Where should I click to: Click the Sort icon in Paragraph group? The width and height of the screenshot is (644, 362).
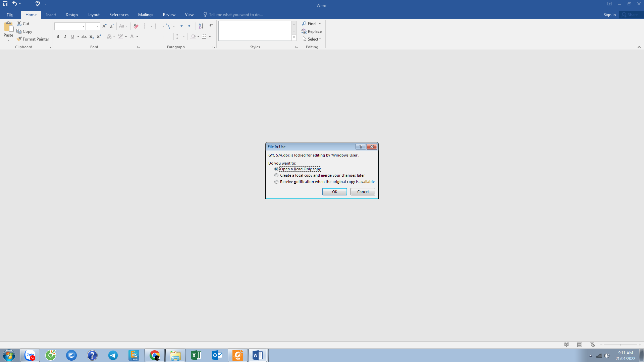click(x=201, y=26)
